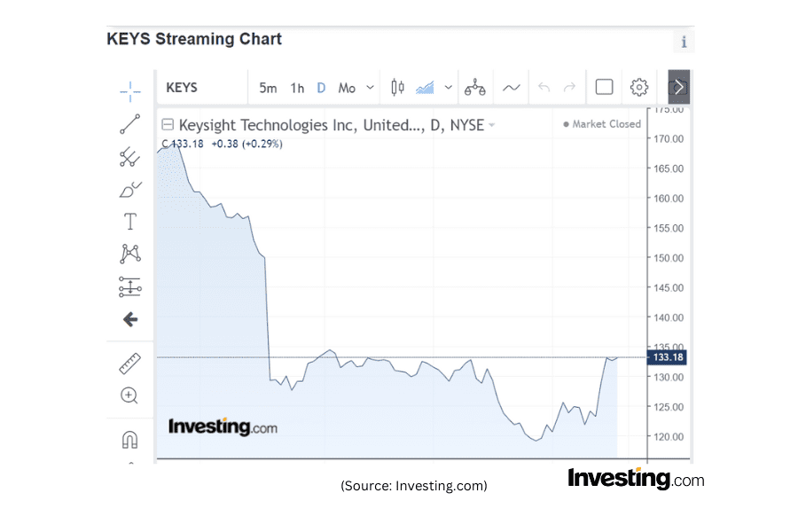798x532 pixels.
Task: Open the indicators wave icon
Action: (x=512, y=88)
